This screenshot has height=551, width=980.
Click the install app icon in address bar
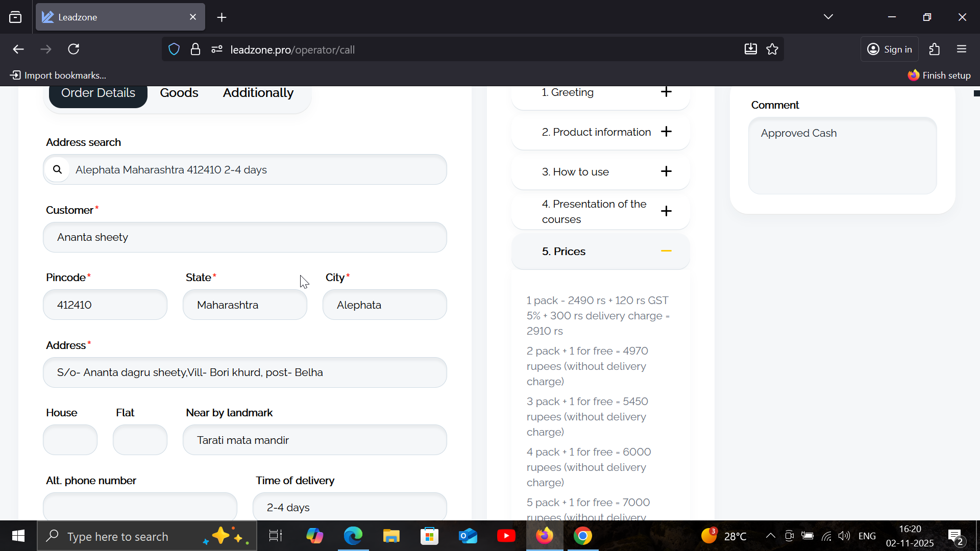pyautogui.click(x=750, y=49)
